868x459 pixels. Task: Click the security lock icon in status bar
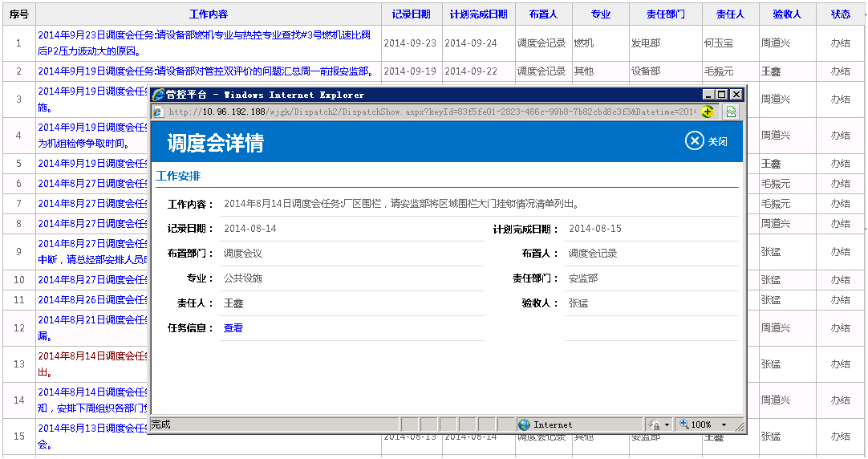coord(655,424)
